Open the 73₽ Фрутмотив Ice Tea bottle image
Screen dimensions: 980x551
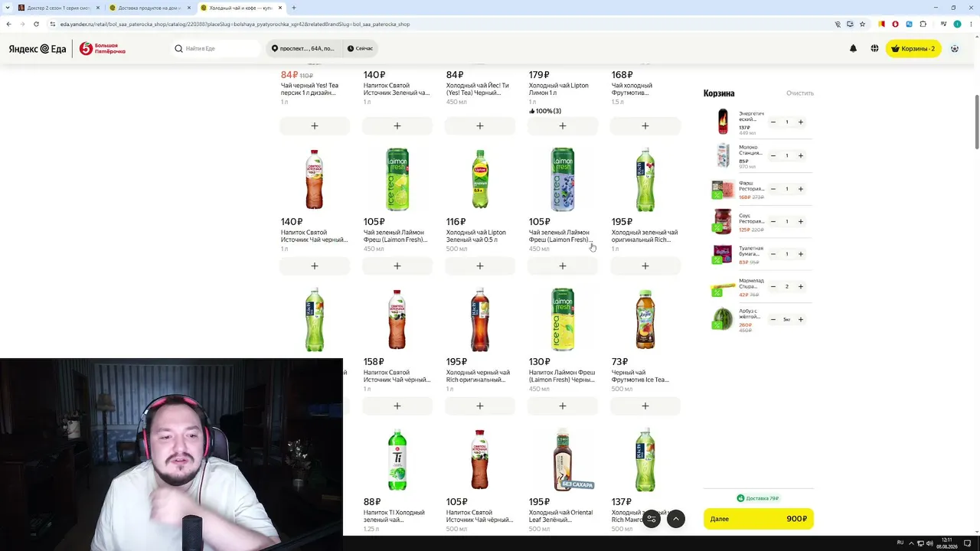tap(645, 319)
